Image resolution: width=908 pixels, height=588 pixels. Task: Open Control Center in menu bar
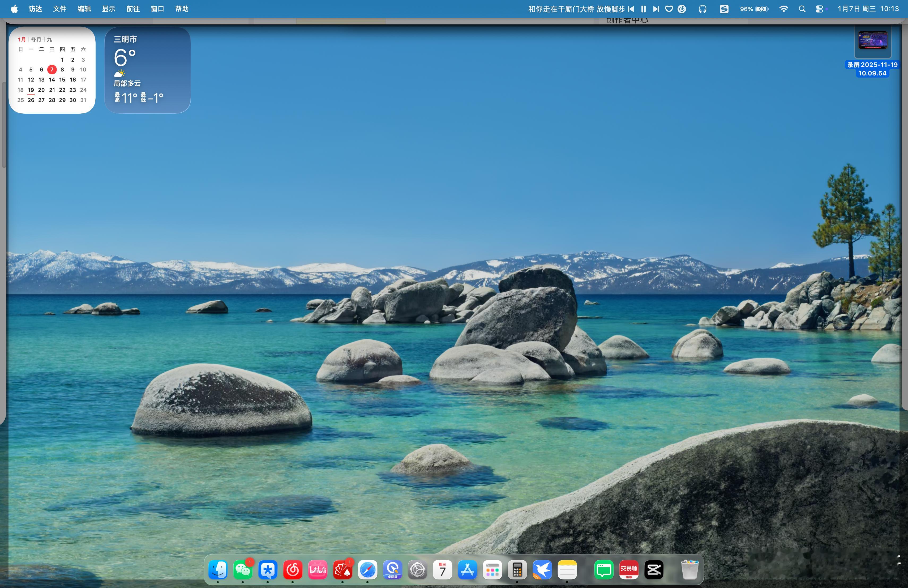click(x=819, y=9)
